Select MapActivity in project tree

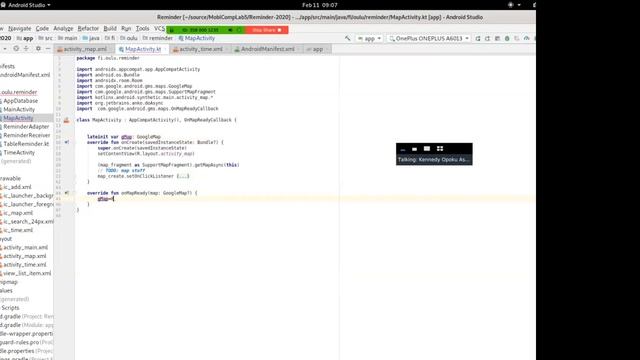point(17,118)
